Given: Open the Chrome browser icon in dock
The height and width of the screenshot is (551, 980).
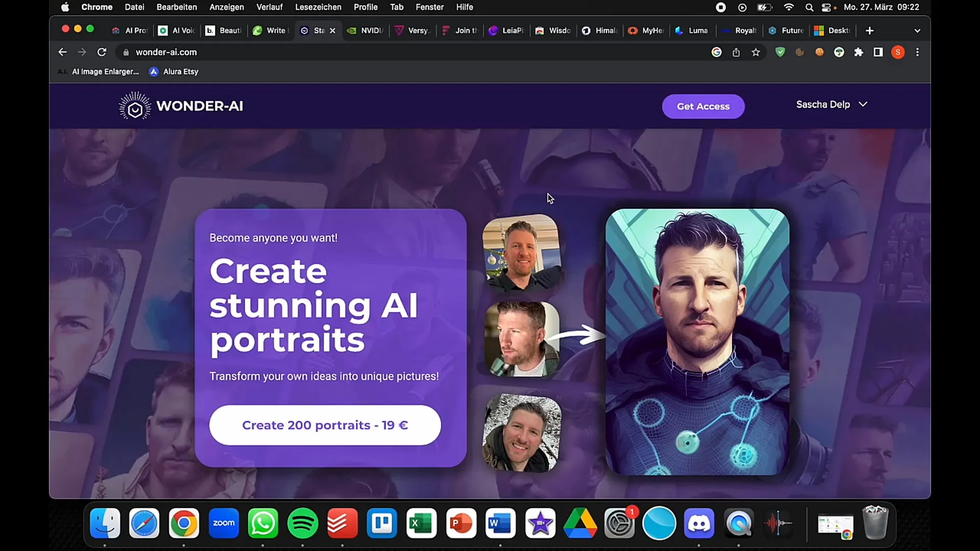Looking at the screenshot, I should (x=184, y=523).
